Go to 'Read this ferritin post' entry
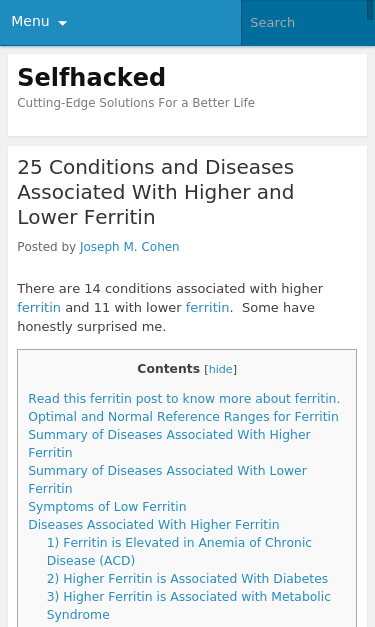Screen dimensions: 375x627 point(184,399)
